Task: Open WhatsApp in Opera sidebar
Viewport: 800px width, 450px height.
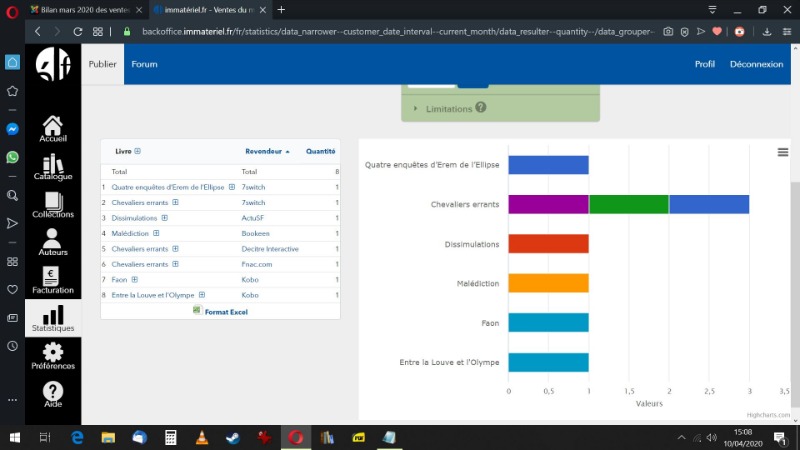Action: point(12,157)
